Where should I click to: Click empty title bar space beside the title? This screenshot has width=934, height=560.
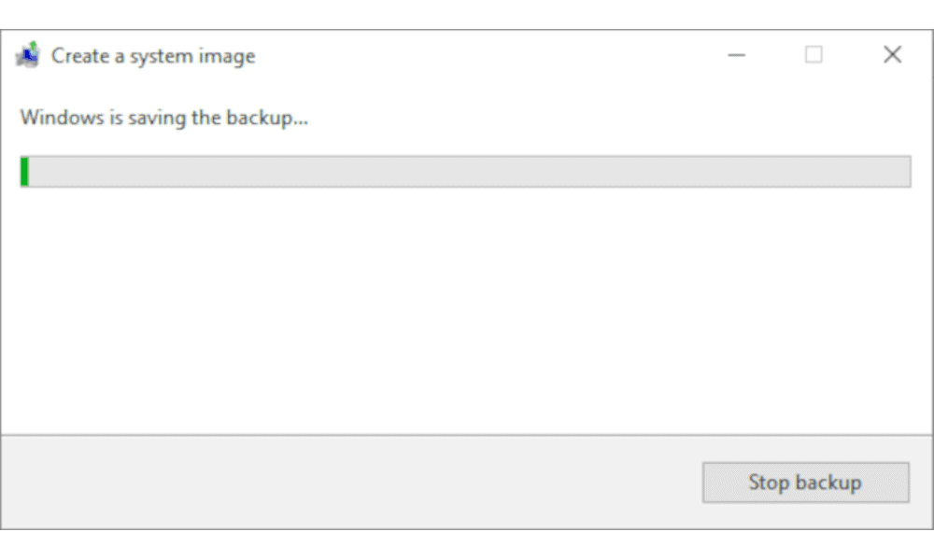pyautogui.click(x=476, y=55)
